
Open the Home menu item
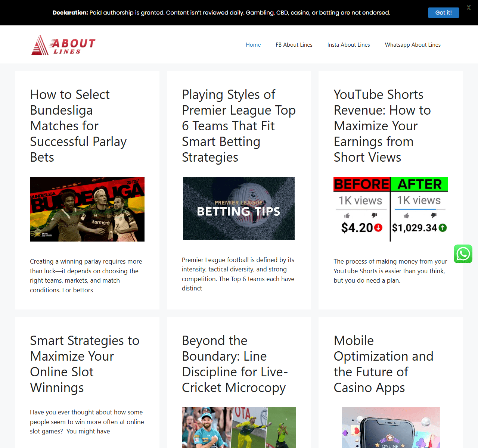tap(253, 45)
